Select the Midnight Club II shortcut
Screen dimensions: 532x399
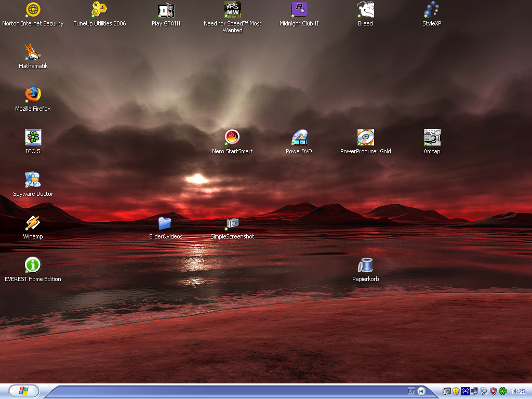click(x=299, y=10)
